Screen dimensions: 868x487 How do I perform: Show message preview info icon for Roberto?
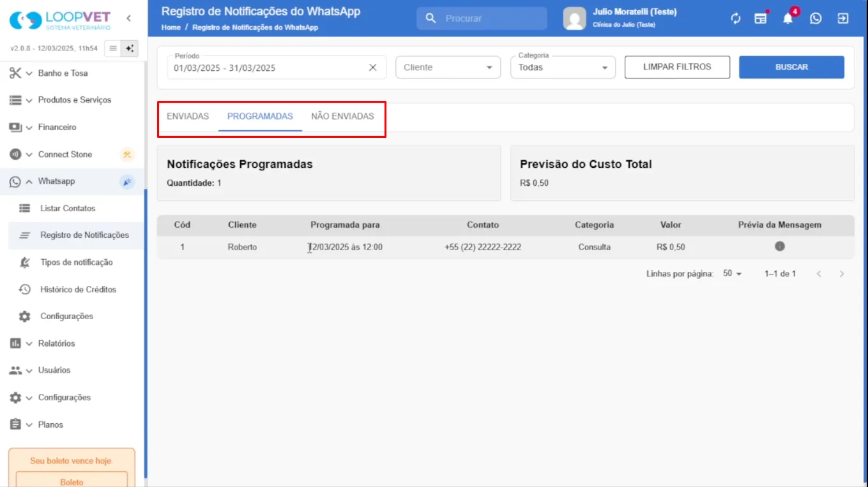[x=780, y=246]
